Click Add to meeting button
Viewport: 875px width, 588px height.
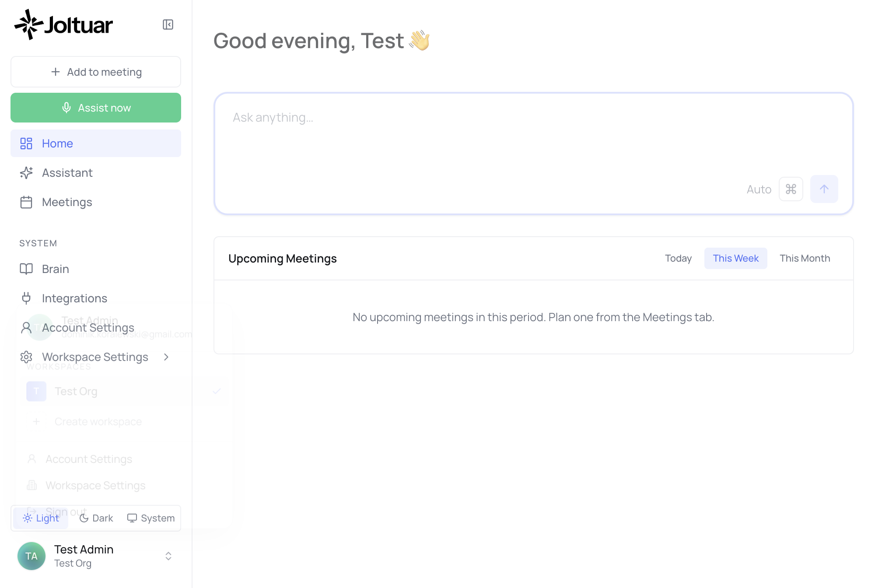coord(96,72)
